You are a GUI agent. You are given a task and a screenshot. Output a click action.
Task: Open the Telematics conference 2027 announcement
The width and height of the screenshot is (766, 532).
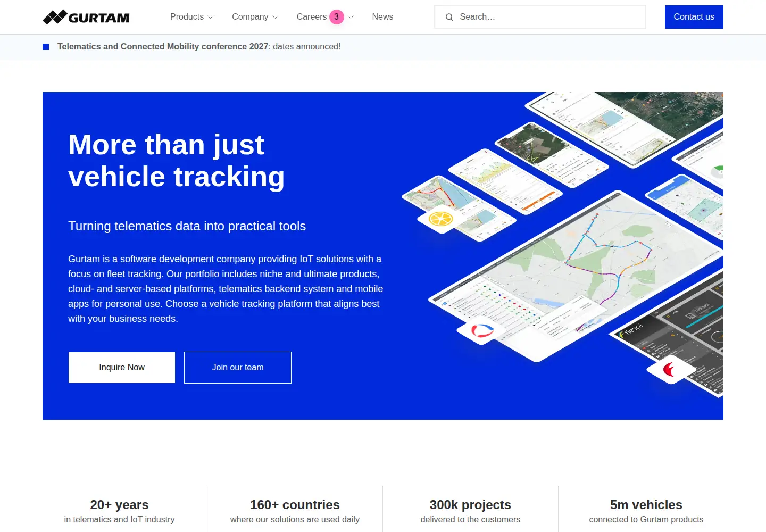199,47
